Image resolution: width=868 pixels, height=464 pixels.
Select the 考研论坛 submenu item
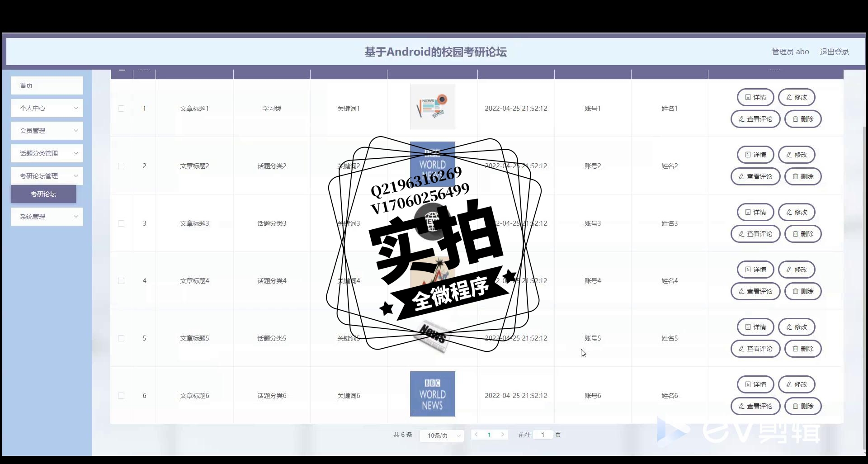43,194
